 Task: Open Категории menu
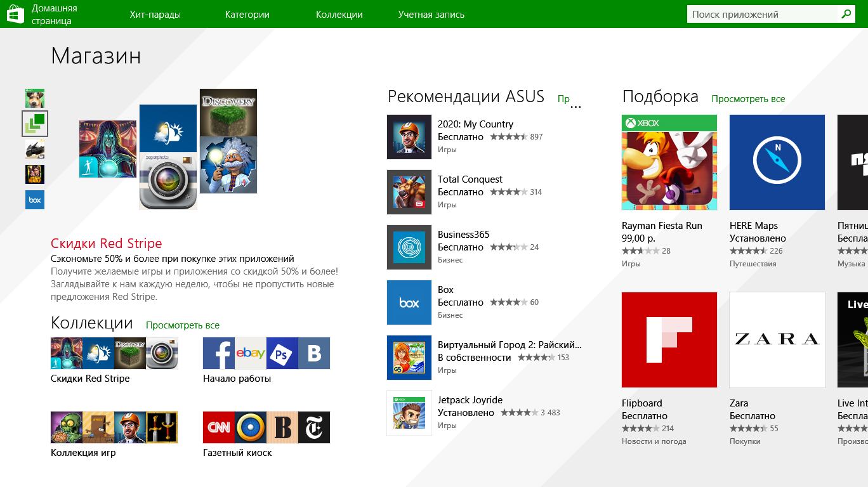click(247, 15)
